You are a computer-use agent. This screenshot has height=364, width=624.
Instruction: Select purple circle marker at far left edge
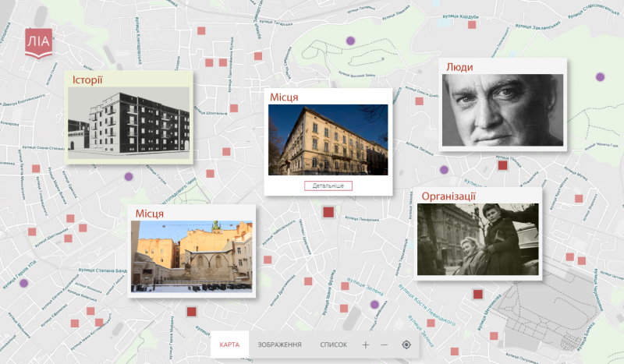coord(23,283)
